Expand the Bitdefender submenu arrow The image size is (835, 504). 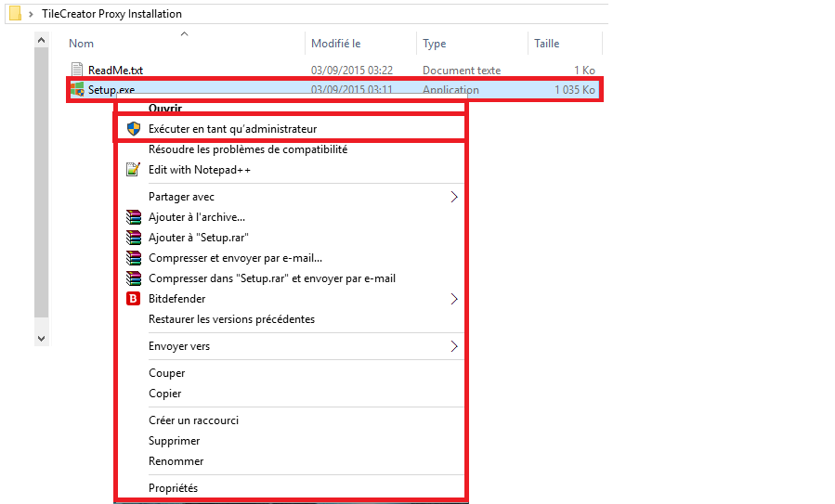coord(453,299)
